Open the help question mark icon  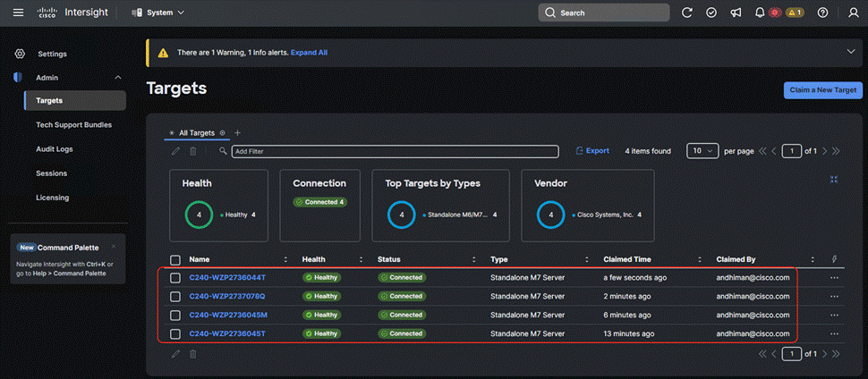coord(822,13)
